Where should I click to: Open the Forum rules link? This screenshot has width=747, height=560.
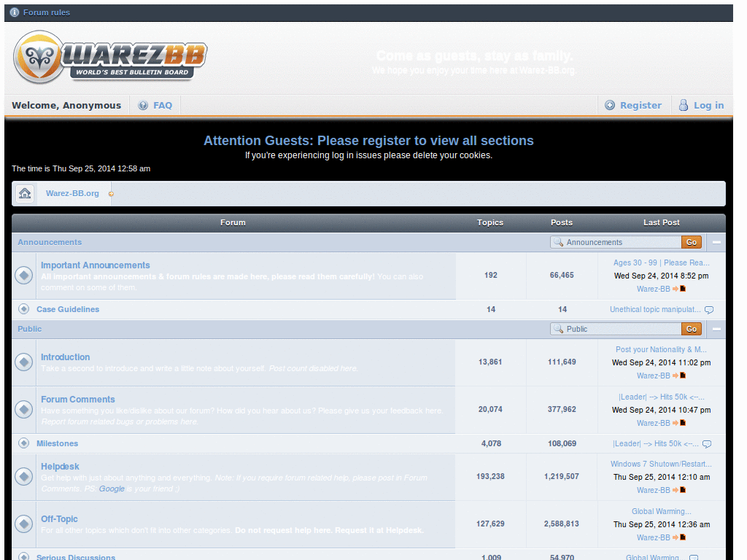[x=46, y=12]
